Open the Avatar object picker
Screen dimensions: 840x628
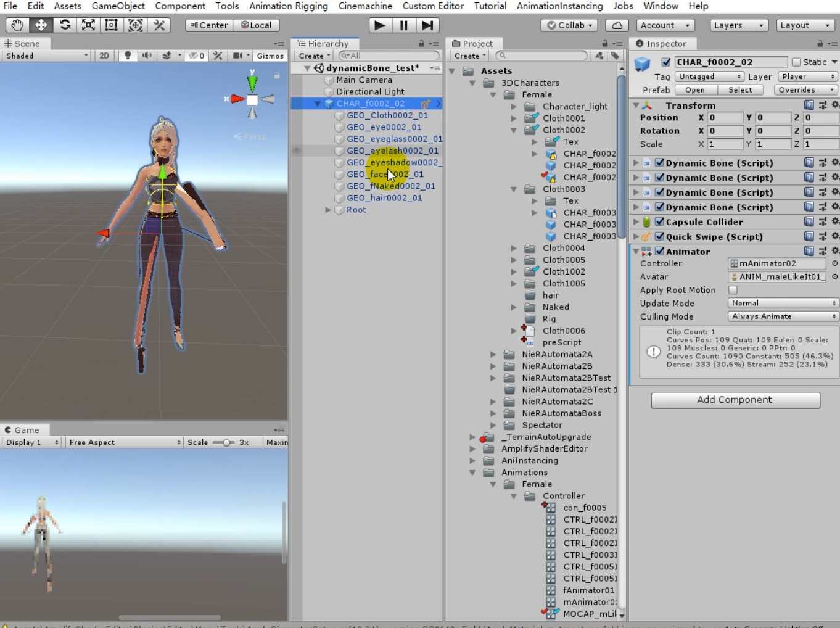[834, 277]
